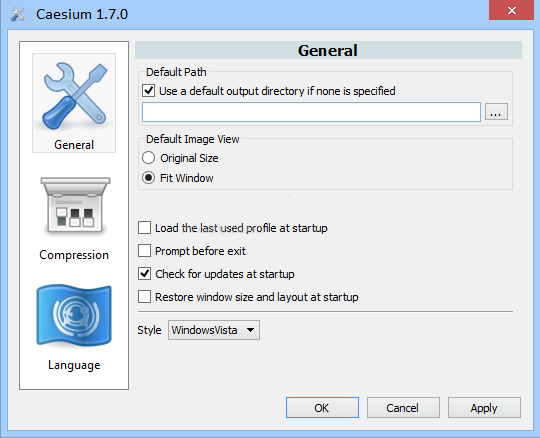Enable Restore window size and layout at startup

[144, 297]
